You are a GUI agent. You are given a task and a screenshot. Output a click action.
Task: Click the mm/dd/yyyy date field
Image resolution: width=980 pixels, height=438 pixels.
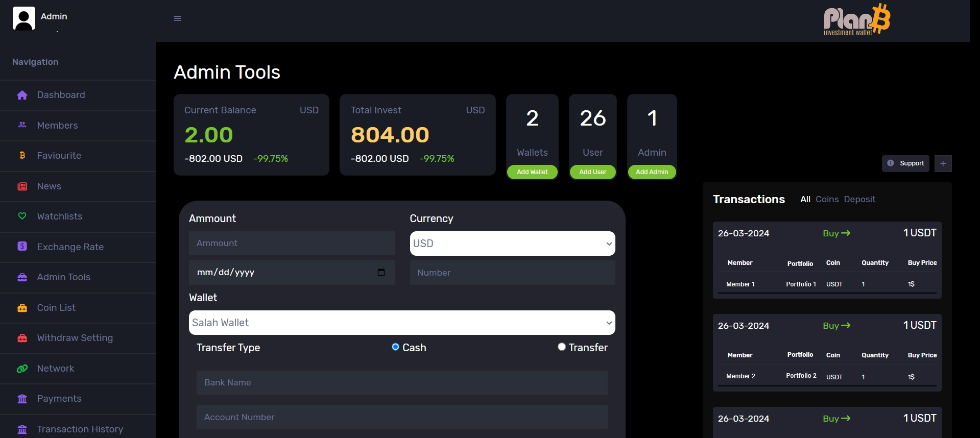point(292,273)
